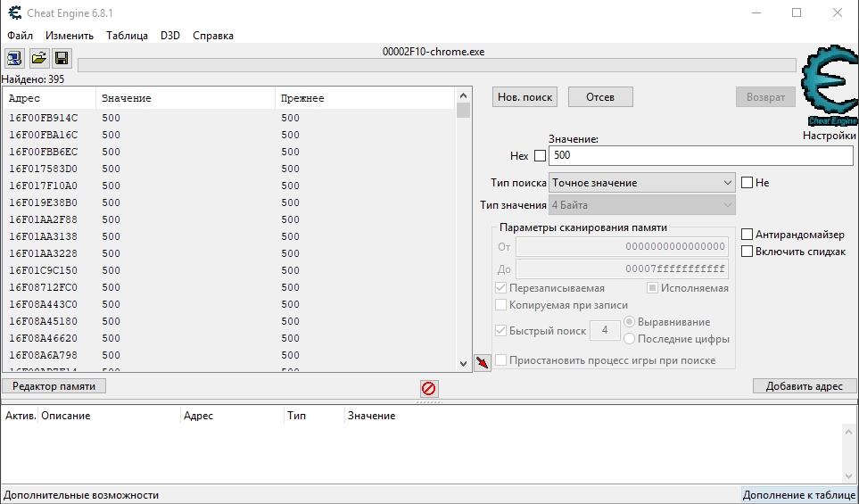Click process name 00002F10-chrome.exe label
Screen dimensions: 859x504
pyautogui.click(x=434, y=52)
